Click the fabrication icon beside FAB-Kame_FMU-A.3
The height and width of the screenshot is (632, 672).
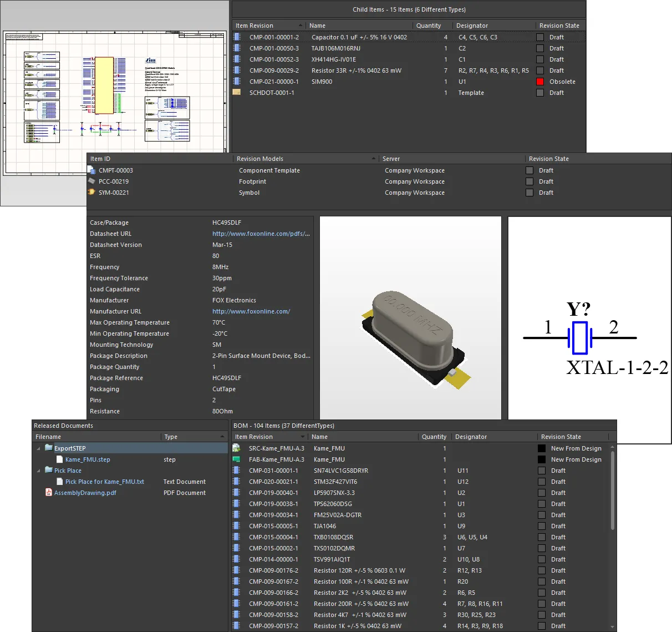point(237,459)
